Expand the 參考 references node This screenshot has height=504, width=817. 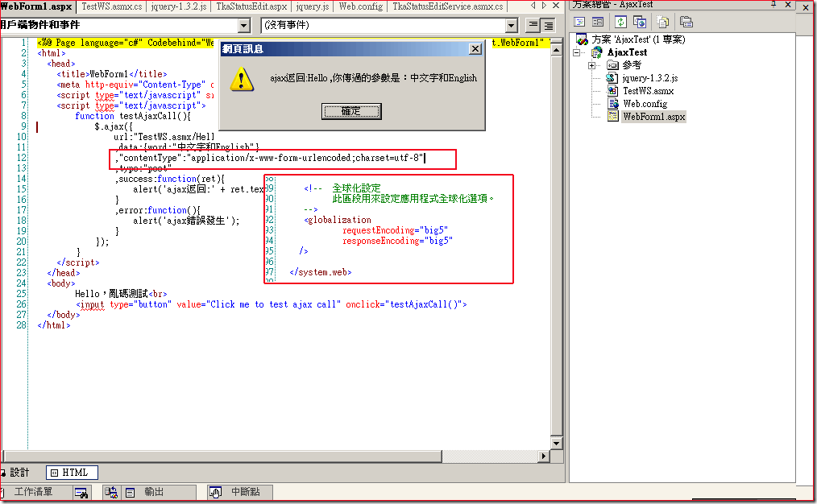pyautogui.click(x=592, y=65)
